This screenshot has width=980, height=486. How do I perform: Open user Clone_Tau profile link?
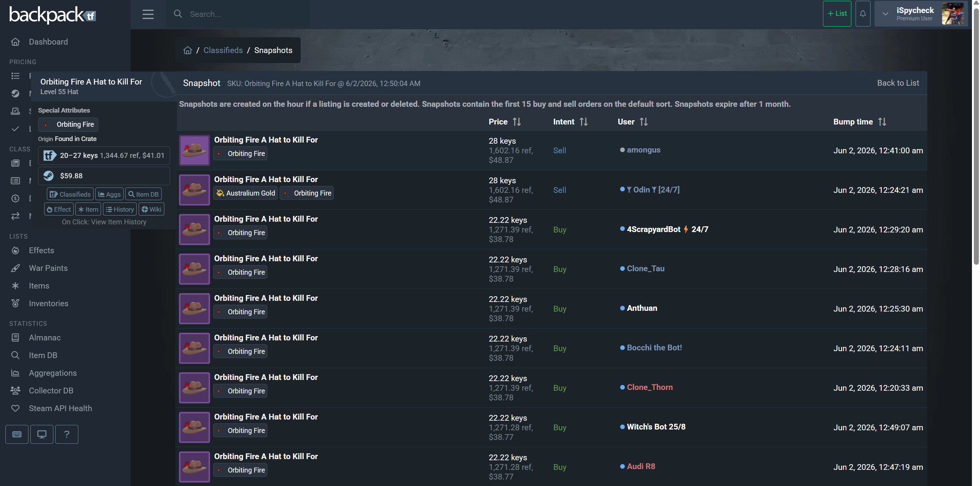(x=646, y=269)
